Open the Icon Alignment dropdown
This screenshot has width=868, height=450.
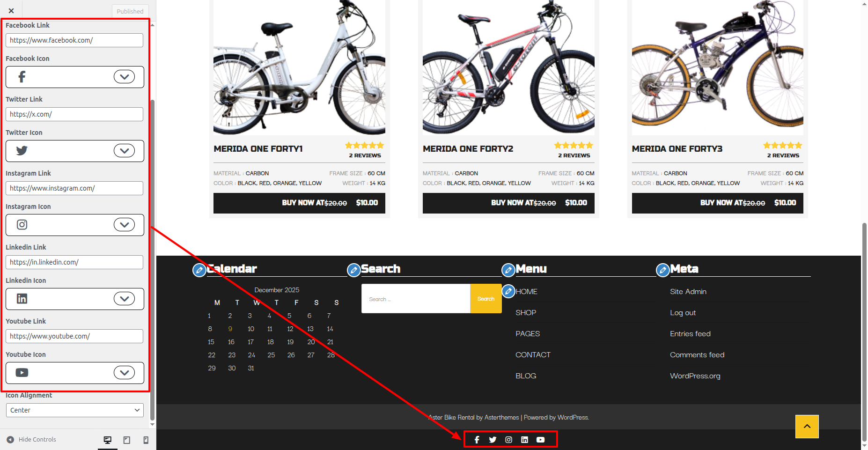click(x=74, y=410)
